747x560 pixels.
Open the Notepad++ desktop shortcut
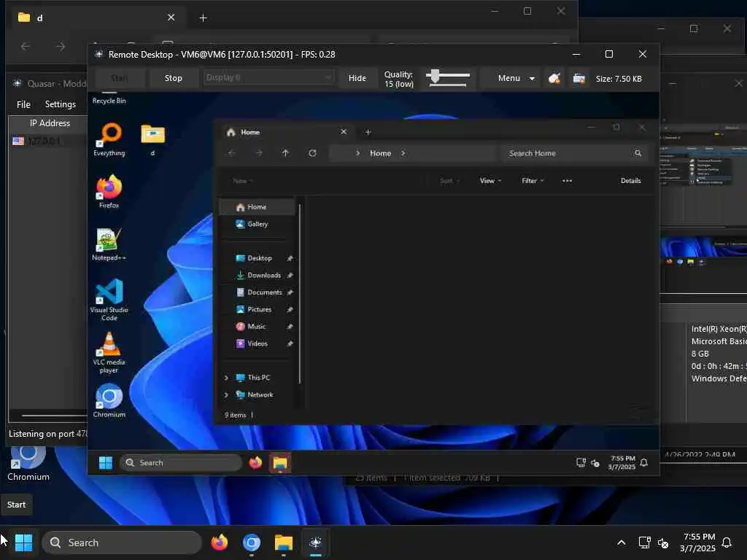coord(109,244)
